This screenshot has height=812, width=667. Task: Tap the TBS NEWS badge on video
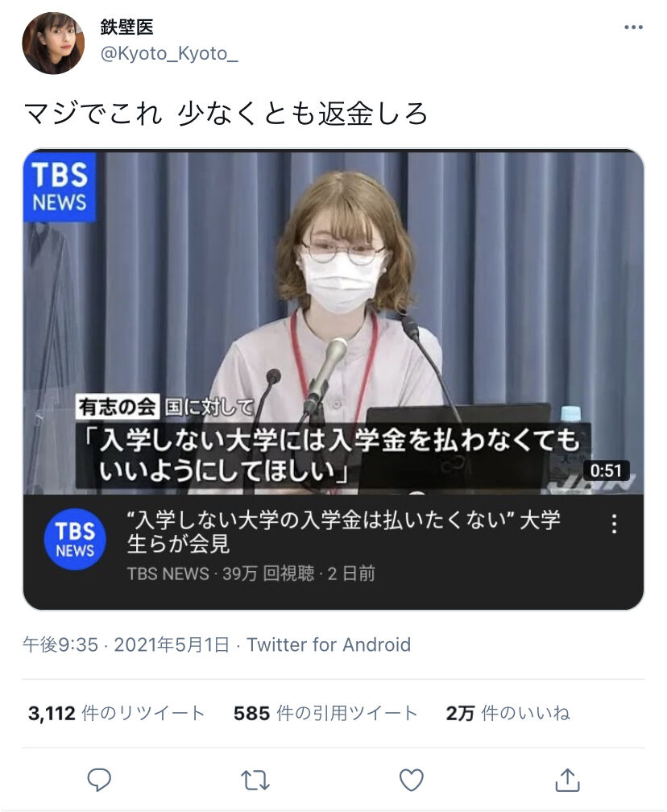pos(60,187)
